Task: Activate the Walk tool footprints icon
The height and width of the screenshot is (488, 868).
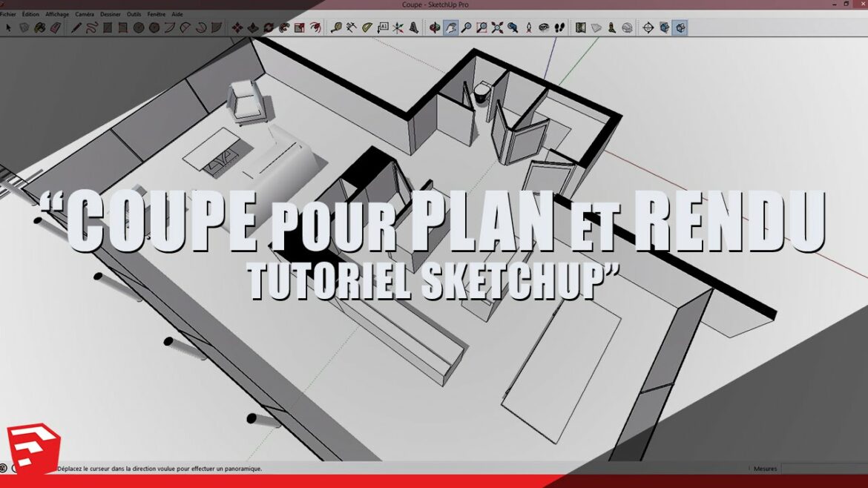Action: pos(559,27)
